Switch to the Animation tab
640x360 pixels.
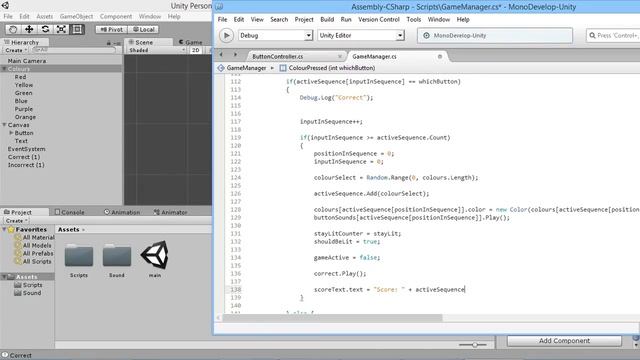122,212
